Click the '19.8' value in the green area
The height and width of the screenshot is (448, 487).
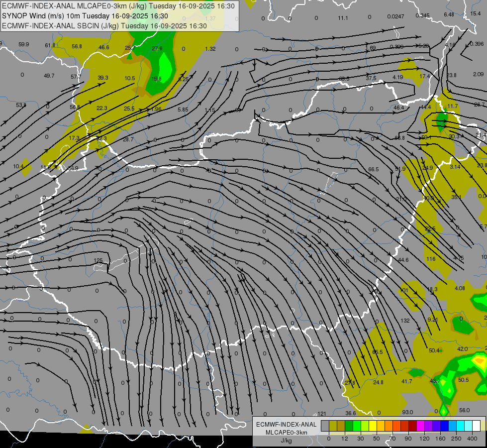click(x=156, y=79)
